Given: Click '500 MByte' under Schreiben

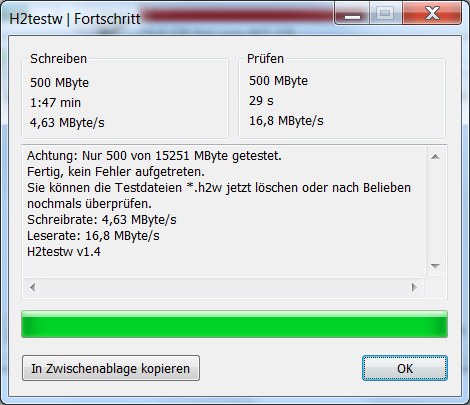Looking at the screenshot, I should (x=59, y=83).
